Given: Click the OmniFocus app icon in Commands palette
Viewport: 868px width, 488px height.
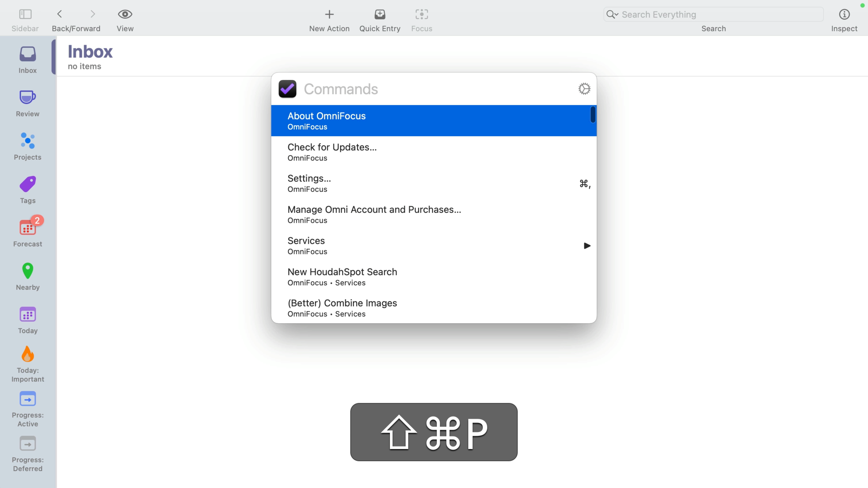Looking at the screenshot, I should (288, 89).
